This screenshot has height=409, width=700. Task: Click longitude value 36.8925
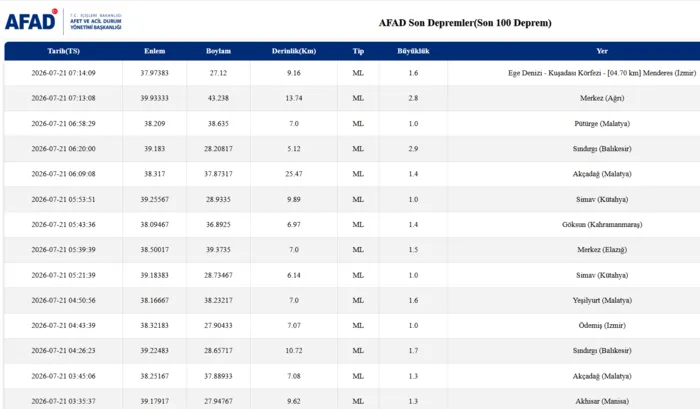pyautogui.click(x=218, y=224)
